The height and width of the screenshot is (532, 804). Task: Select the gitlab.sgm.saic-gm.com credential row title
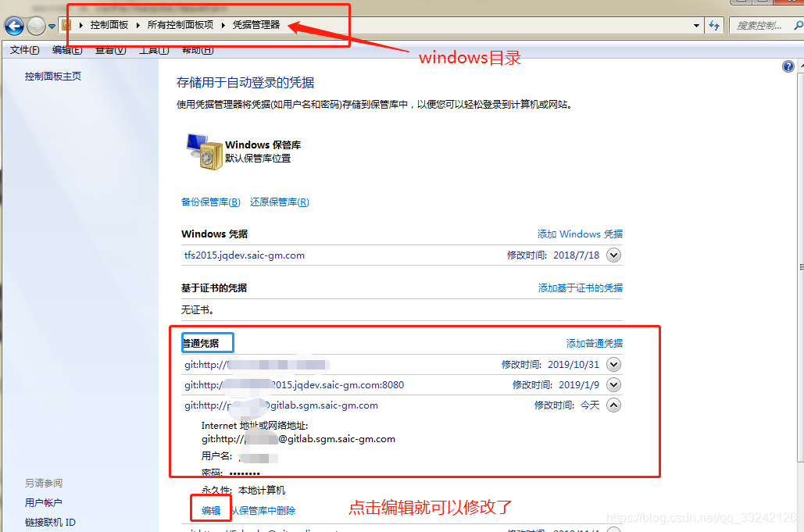click(281, 405)
